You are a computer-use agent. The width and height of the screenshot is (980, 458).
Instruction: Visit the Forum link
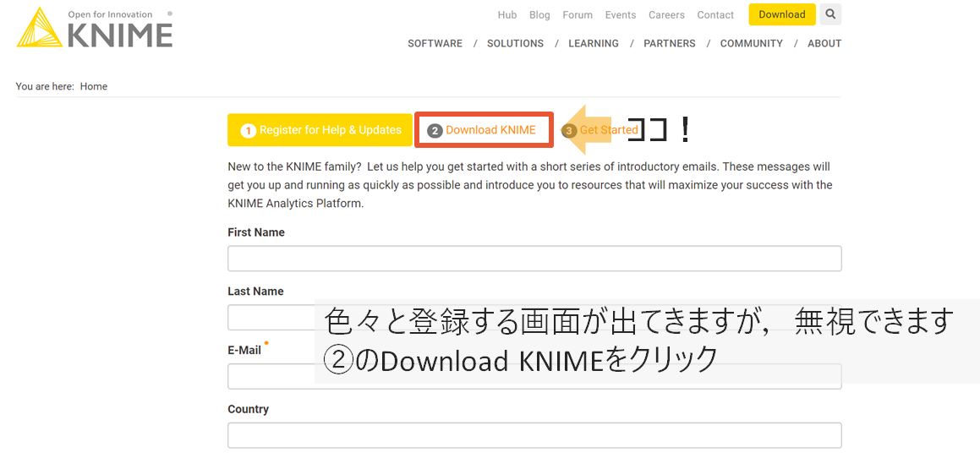pyautogui.click(x=578, y=15)
